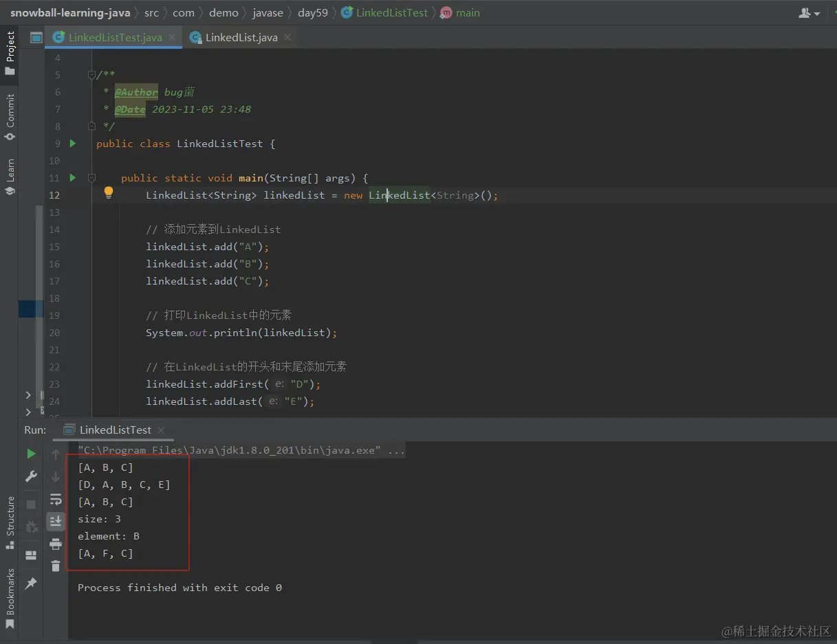Click the @Author tag on line 6
Image resolution: width=837 pixels, height=644 pixels.
pos(136,92)
